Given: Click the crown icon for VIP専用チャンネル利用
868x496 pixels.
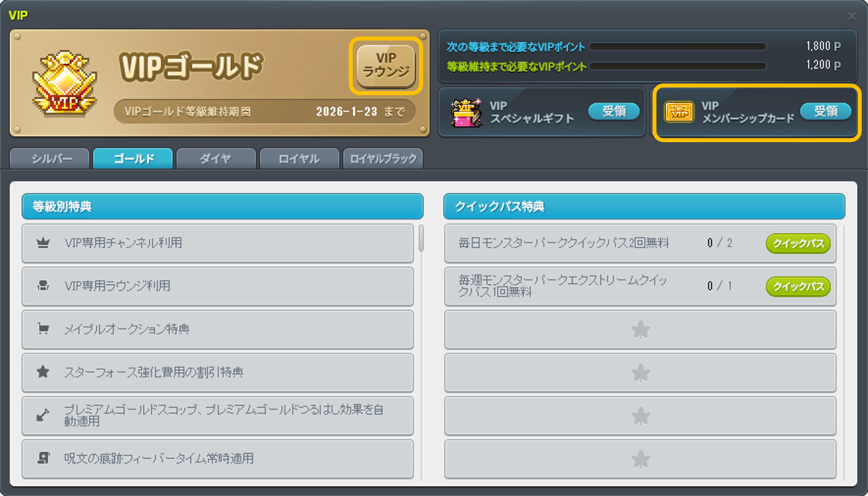Looking at the screenshot, I should pyautogui.click(x=43, y=243).
